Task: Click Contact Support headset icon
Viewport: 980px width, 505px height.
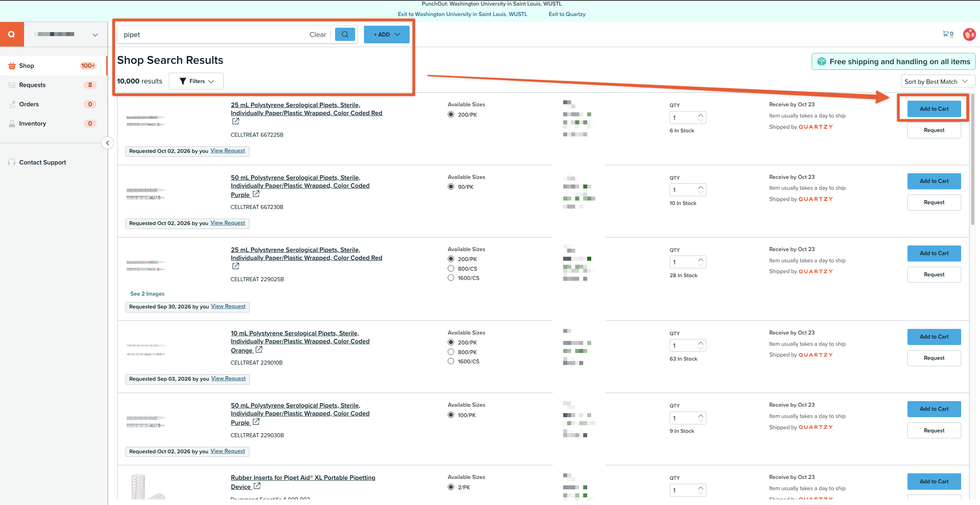Action: [12, 162]
